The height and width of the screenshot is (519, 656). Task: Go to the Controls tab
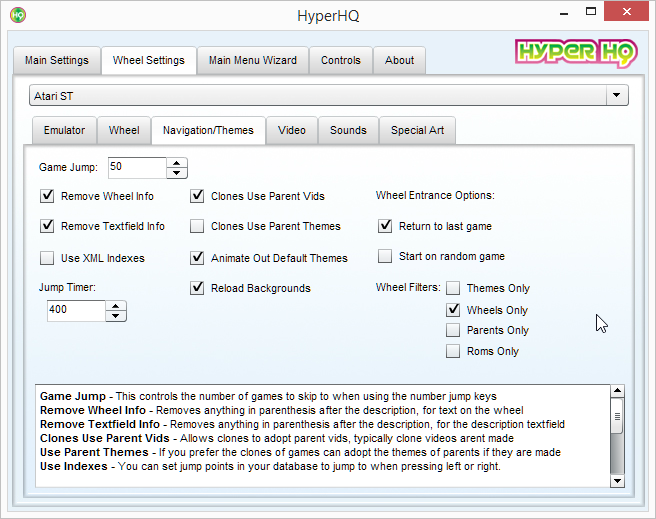coord(341,60)
